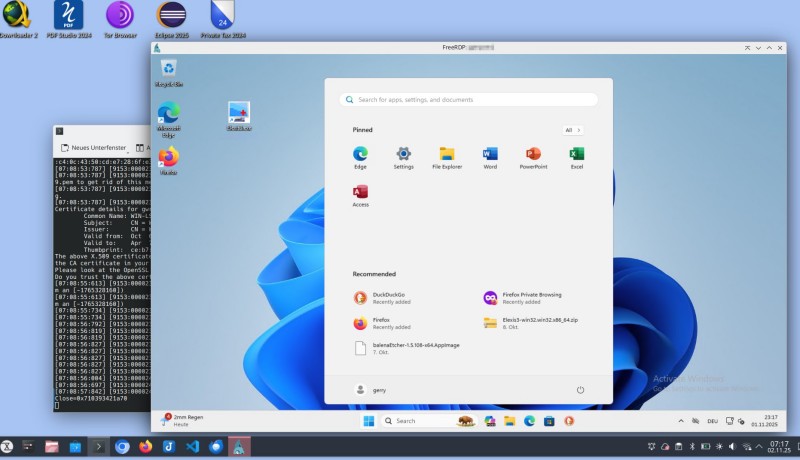800x460 pixels.
Task: Expand the All apps list
Action: (x=572, y=130)
